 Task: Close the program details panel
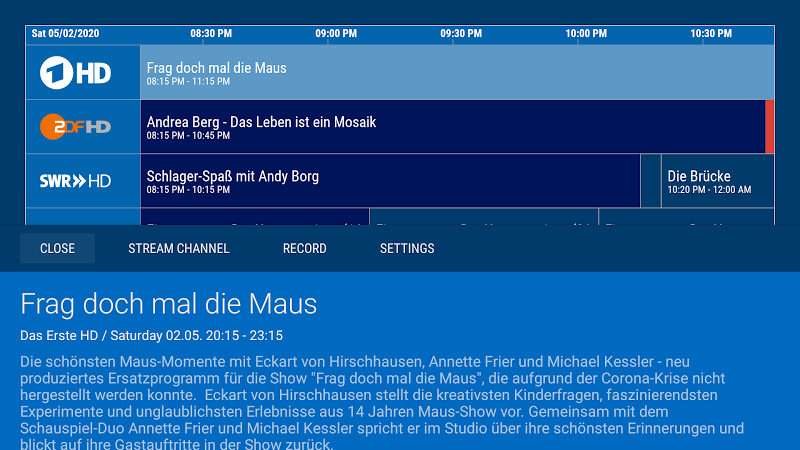point(57,248)
